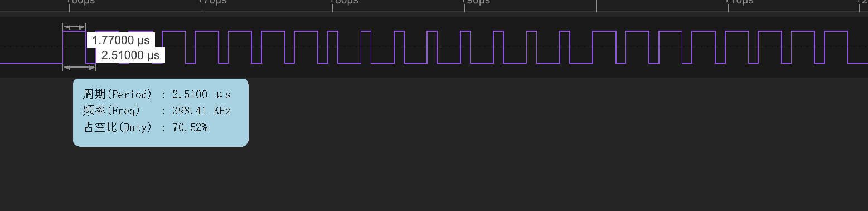
Task: Click the first high pulse of the waveform
Action: tap(74, 47)
